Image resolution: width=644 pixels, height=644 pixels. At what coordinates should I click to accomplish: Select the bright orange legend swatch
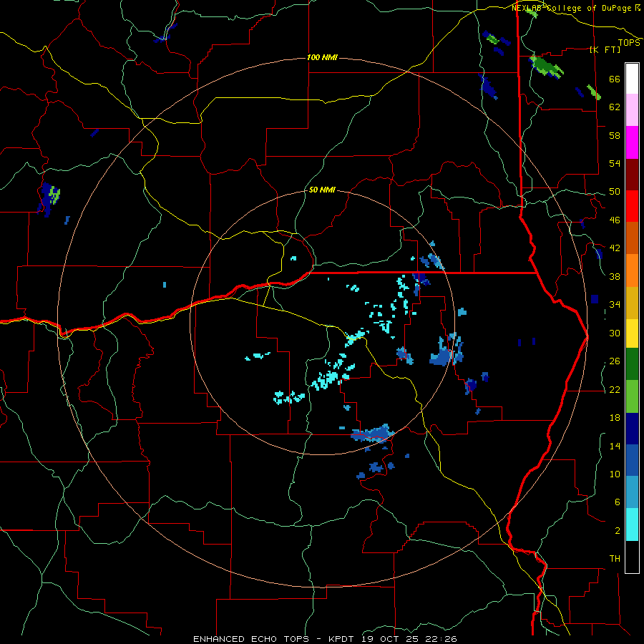(632, 270)
